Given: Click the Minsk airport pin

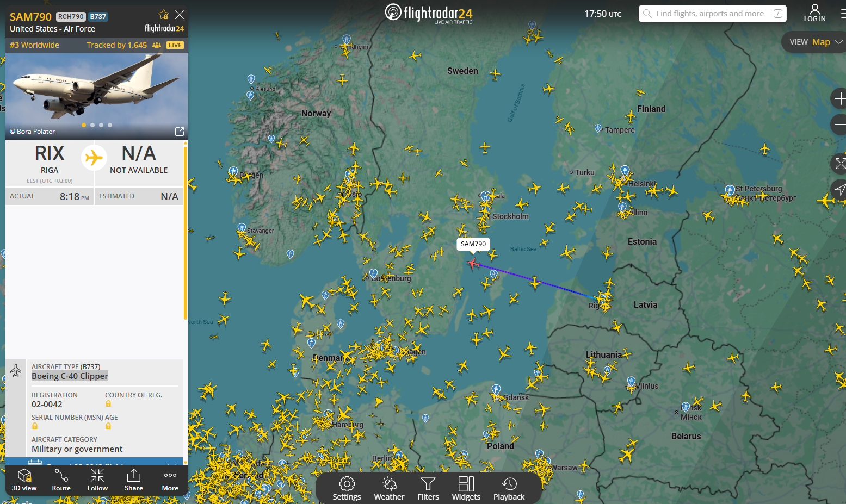Looking at the screenshot, I should [686, 407].
